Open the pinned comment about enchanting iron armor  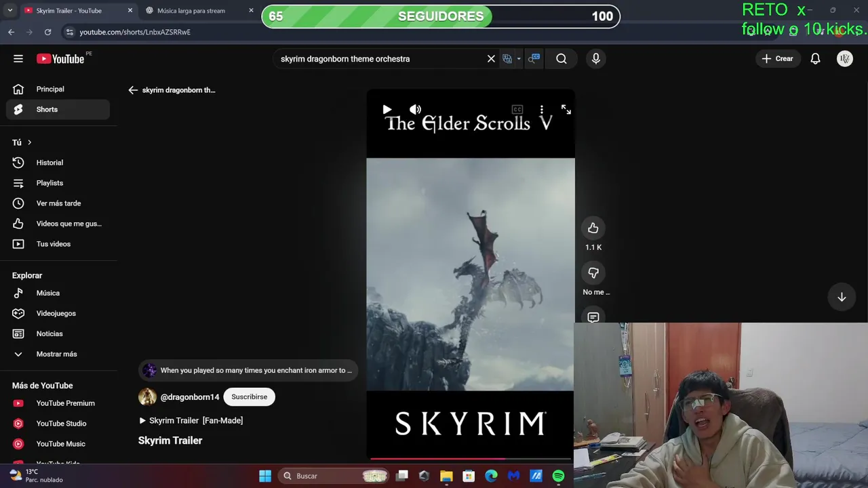[248, 371]
